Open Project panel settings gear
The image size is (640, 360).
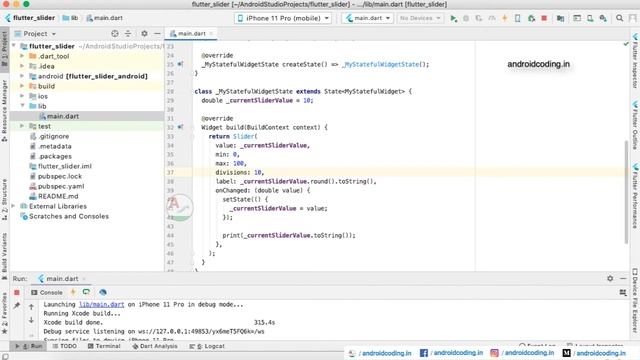(x=144, y=33)
